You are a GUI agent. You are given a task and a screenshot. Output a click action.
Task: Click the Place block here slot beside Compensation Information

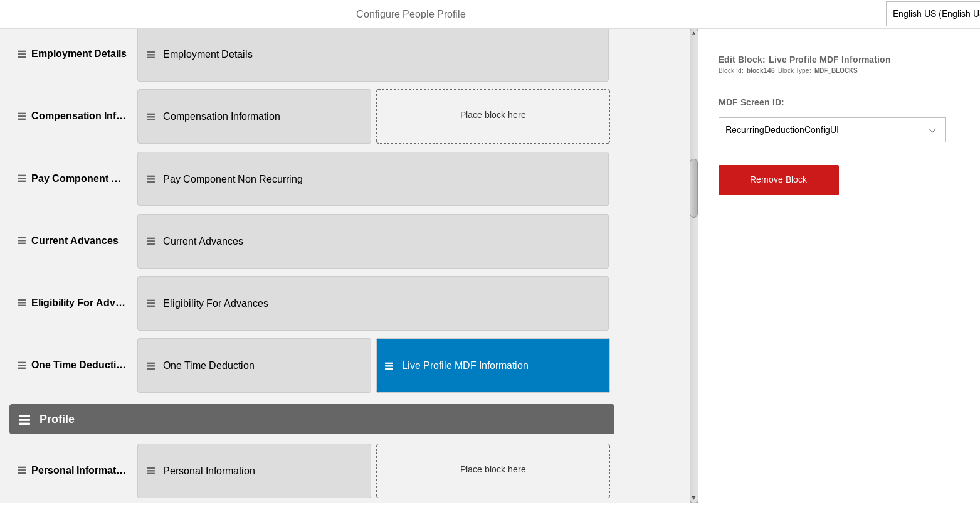[493, 116]
